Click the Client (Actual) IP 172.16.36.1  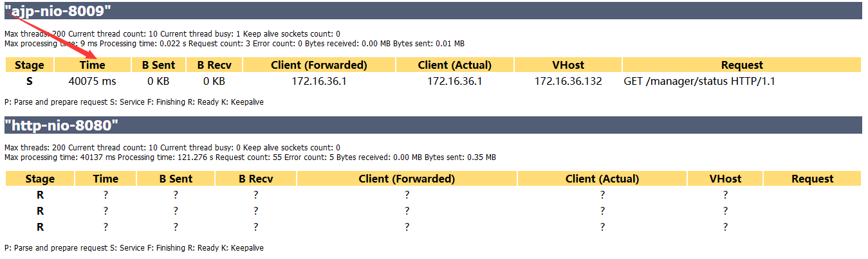tap(454, 82)
